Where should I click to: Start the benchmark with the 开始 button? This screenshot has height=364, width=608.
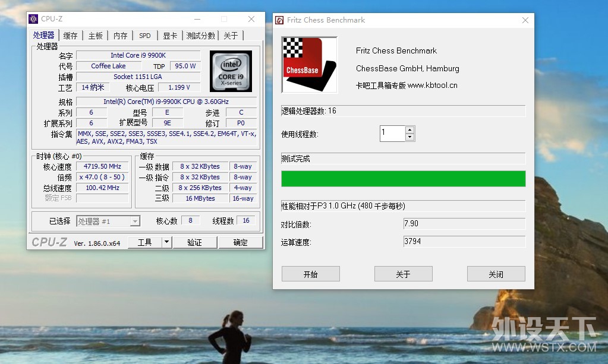(311, 274)
